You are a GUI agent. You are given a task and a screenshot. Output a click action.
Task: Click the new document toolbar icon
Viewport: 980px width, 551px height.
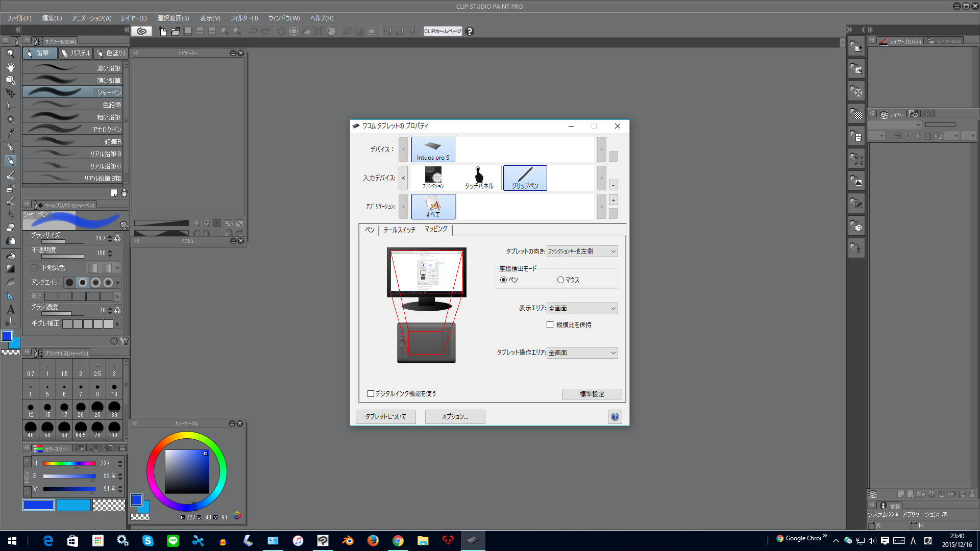pyautogui.click(x=163, y=32)
